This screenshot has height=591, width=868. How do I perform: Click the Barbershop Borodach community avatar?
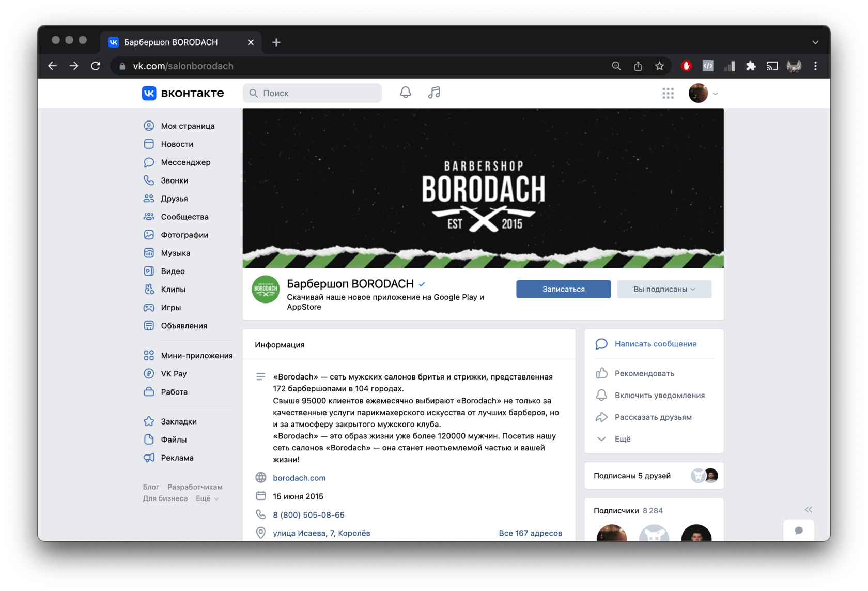tap(266, 289)
